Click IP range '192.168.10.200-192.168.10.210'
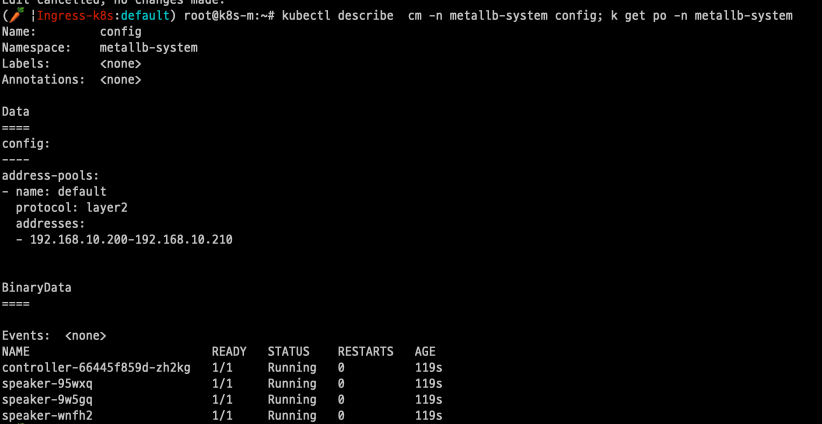 click(131, 240)
